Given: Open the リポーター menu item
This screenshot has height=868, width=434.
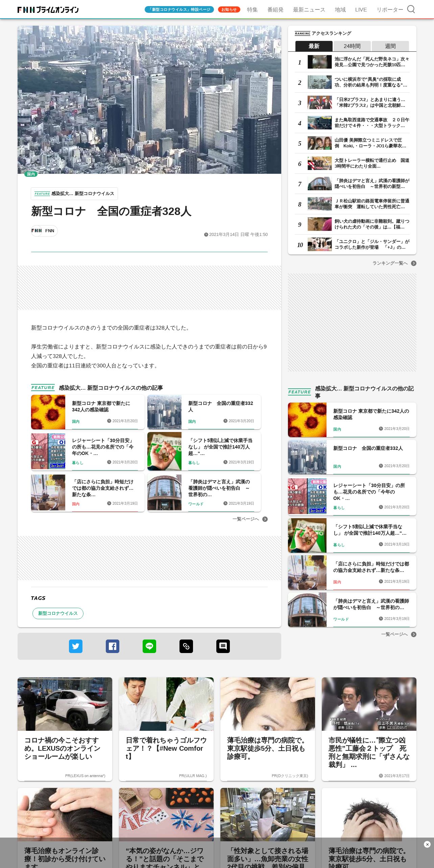Looking at the screenshot, I should click(x=390, y=9).
